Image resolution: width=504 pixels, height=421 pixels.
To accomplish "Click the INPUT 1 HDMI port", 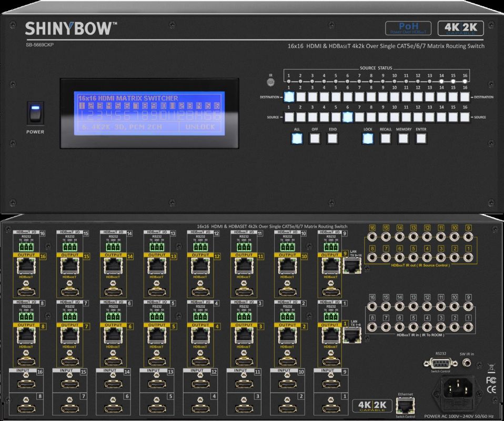I will pyautogui.click(x=331, y=408).
